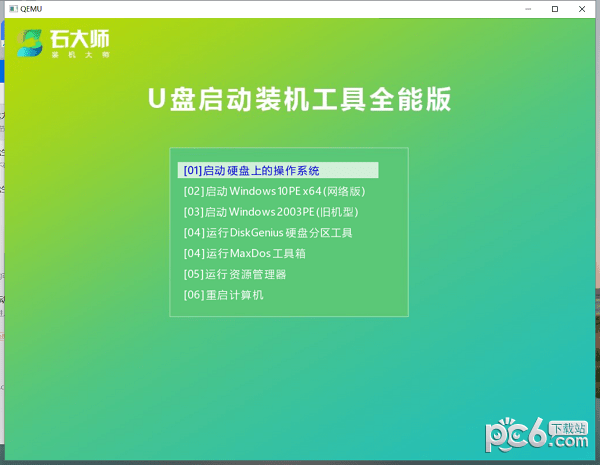Click empty area below the 重启计算机 entry

pos(289,310)
